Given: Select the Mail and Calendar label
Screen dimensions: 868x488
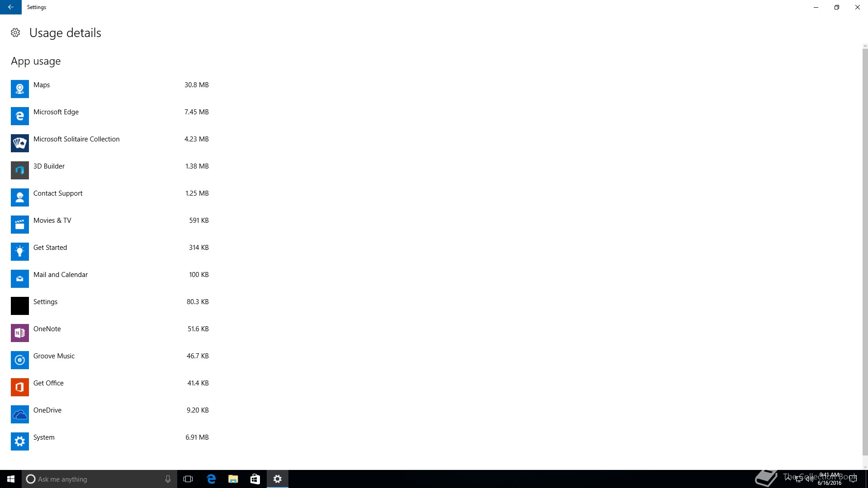Looking at the screenshot, I should click(61, 275).
